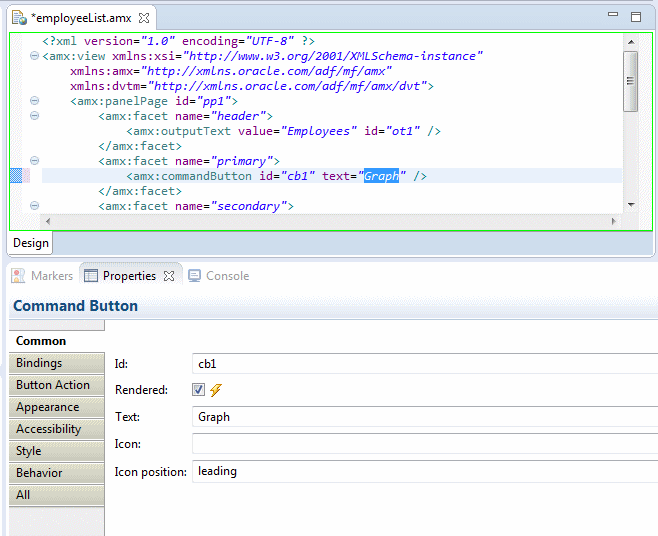Click the Text field containing Graph
Image resolution: width=658 pixels, height=536 pixels.
pos(425,417)
